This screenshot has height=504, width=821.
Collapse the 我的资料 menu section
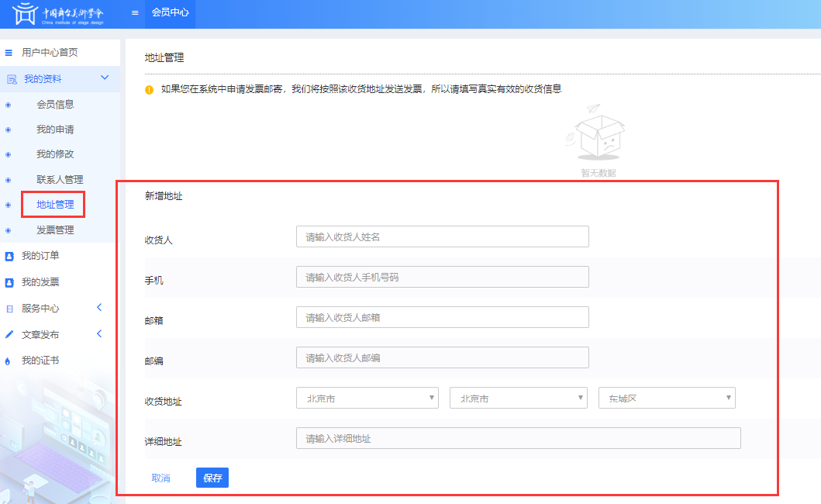[x=105, y=78]
